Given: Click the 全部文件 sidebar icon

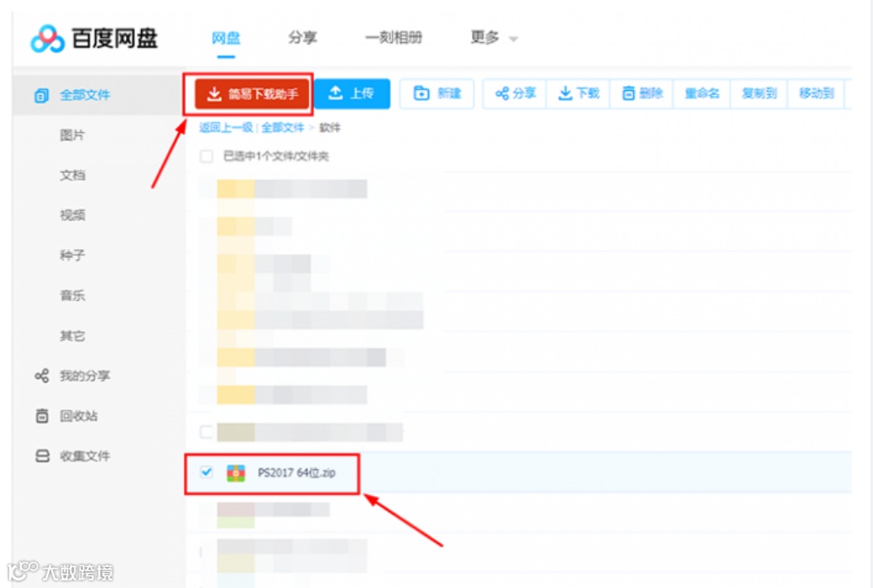Looking at the screenshot, I should (41, 95).
